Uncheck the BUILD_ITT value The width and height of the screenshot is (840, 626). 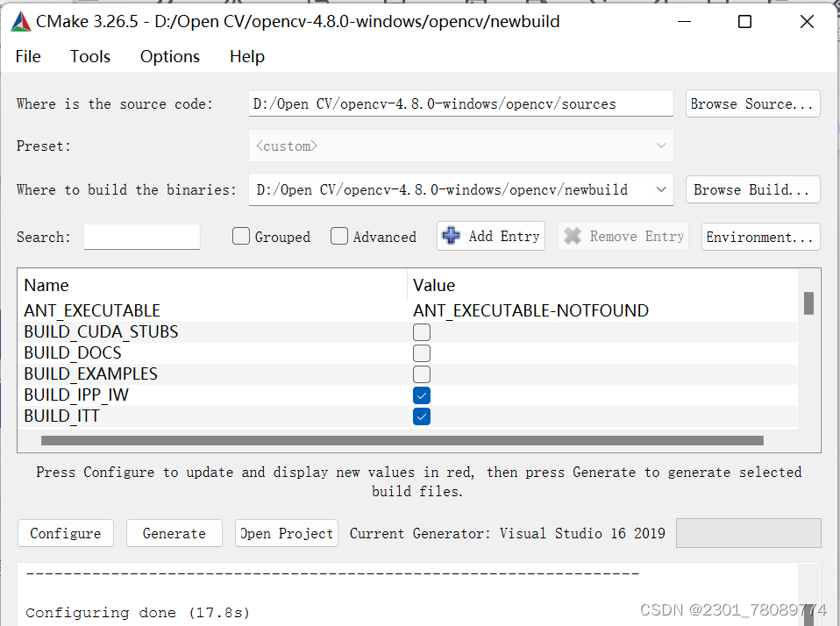(x=422, y=416)
